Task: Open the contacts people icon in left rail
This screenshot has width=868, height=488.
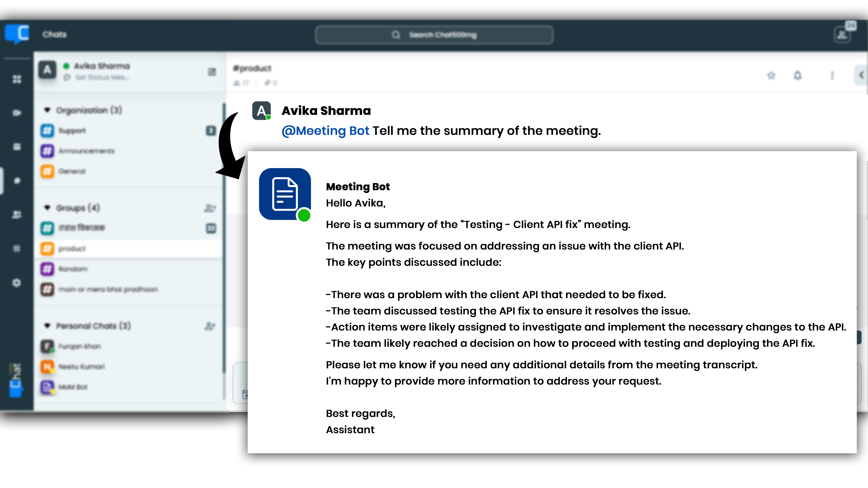Action: [16, 215]
